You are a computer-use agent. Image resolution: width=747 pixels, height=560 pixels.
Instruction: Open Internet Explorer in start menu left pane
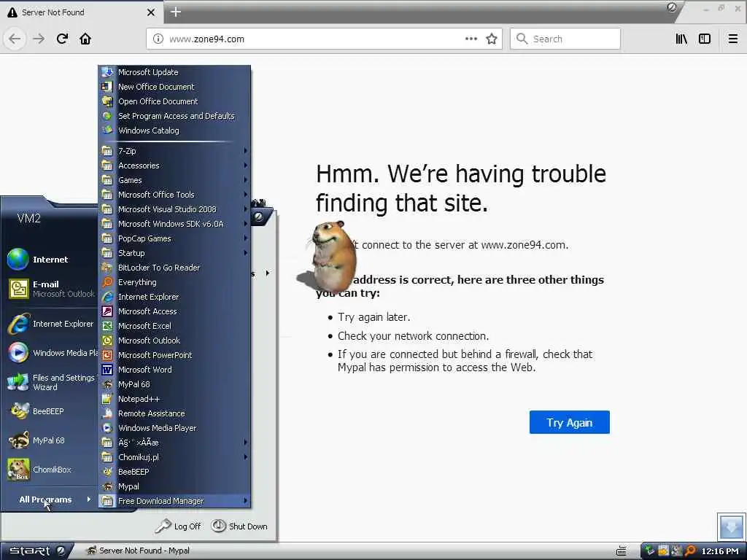pyautogui.click(x=50, y=324)
